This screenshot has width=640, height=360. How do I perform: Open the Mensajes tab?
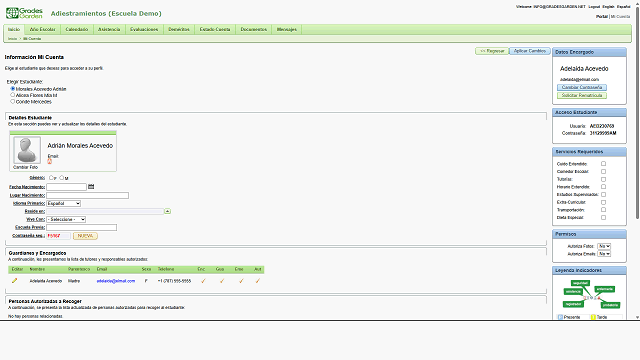pos(287,29)
